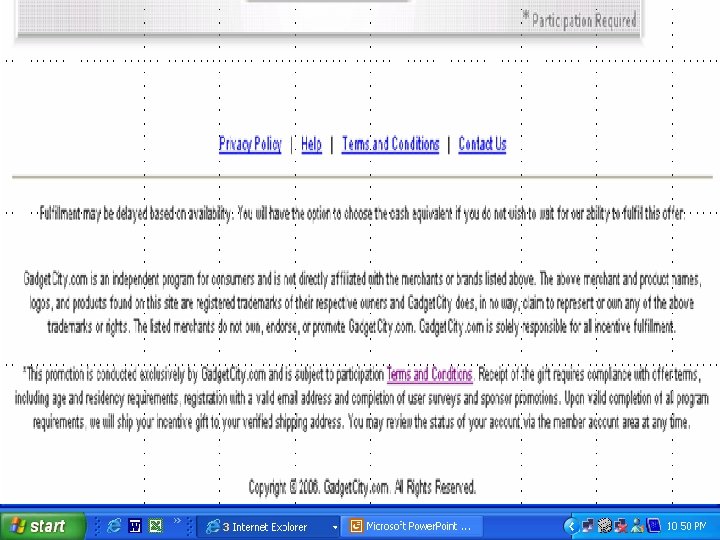Open the Privacy Policy link
720x540 pixels.
coord(250,145)
